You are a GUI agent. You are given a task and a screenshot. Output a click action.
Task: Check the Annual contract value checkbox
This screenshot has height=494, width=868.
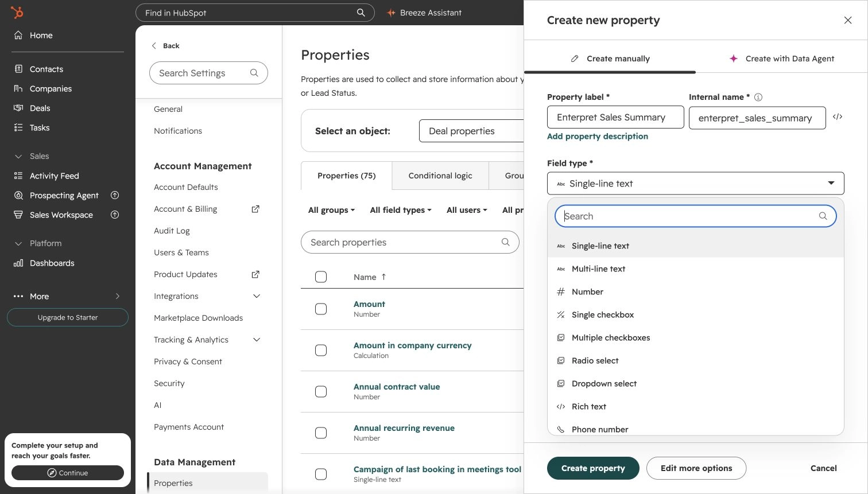tap(321, 392)
